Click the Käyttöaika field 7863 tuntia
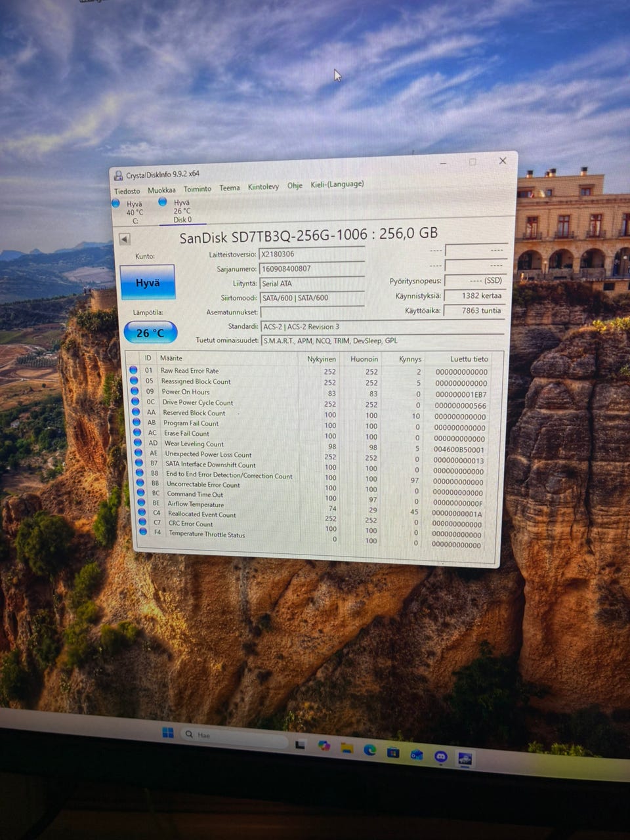Screen dimensions: 630x840 [x=474, y=310]
